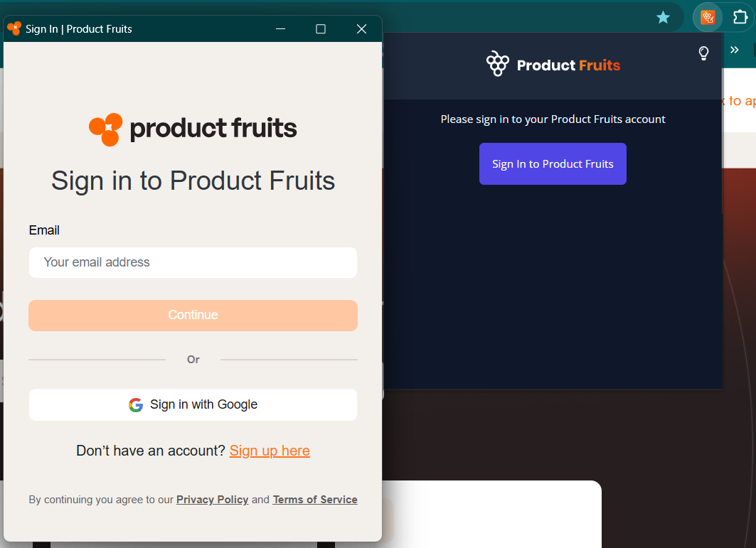The height and width of the screenshot is (548, 756).
Task: Click the Product Fruits extension toolbar icon
Action: tap(708, 17)
